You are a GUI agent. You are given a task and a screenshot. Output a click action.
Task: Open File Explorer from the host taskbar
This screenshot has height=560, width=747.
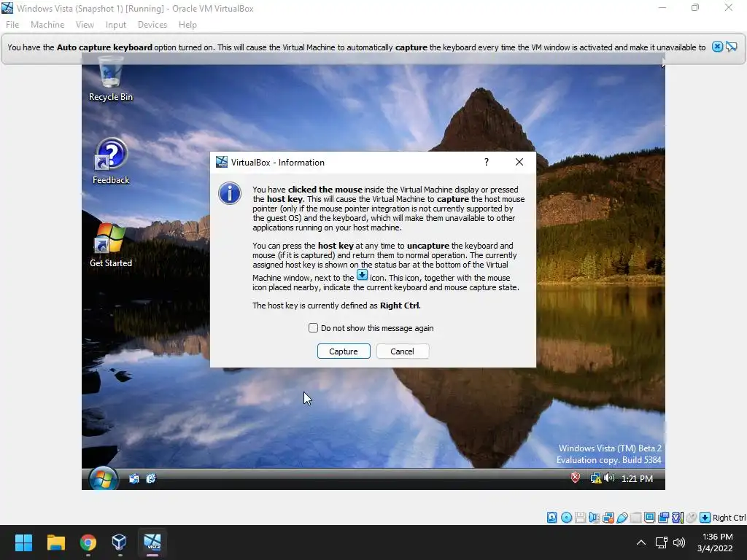pyautogui.click(x=55, y=542)
